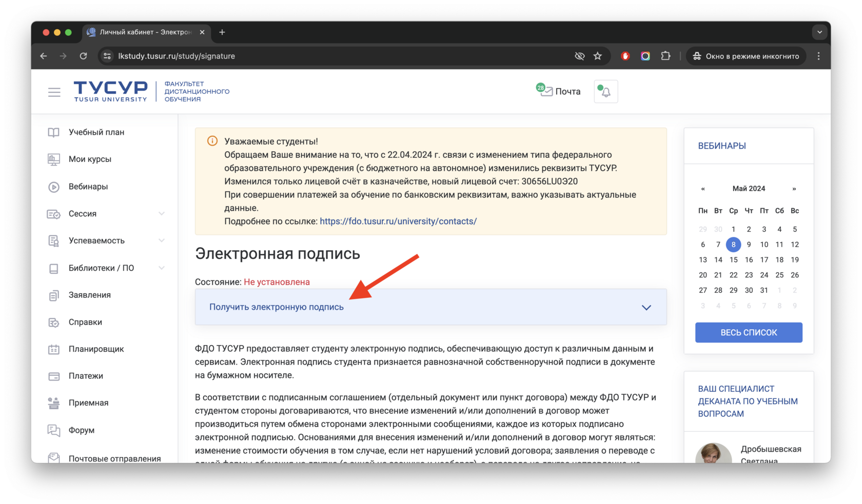Click the Платежи card icon
Image resolution: width=862 pixels, height=504 pixels.
click(54, 376)
